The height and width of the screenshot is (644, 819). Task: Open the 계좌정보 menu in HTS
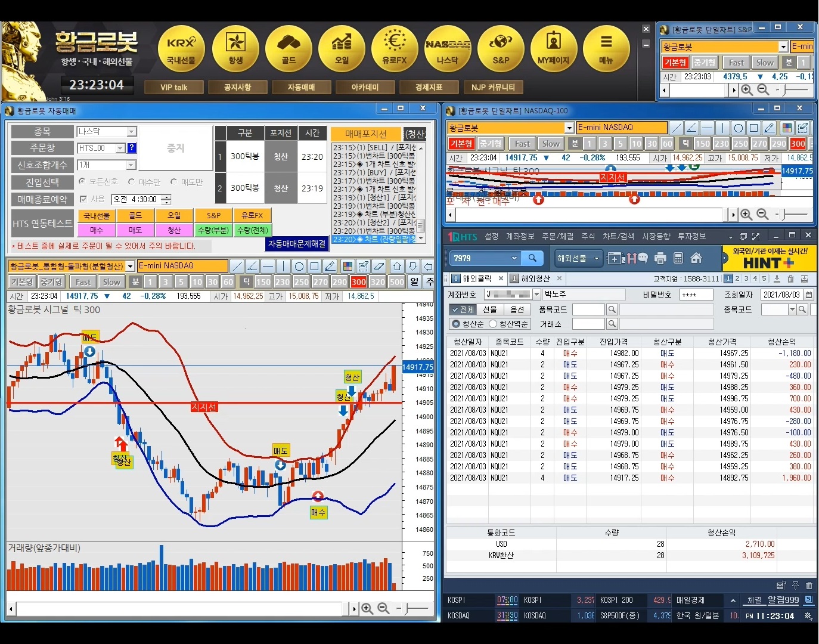click(x=520, y=237)
